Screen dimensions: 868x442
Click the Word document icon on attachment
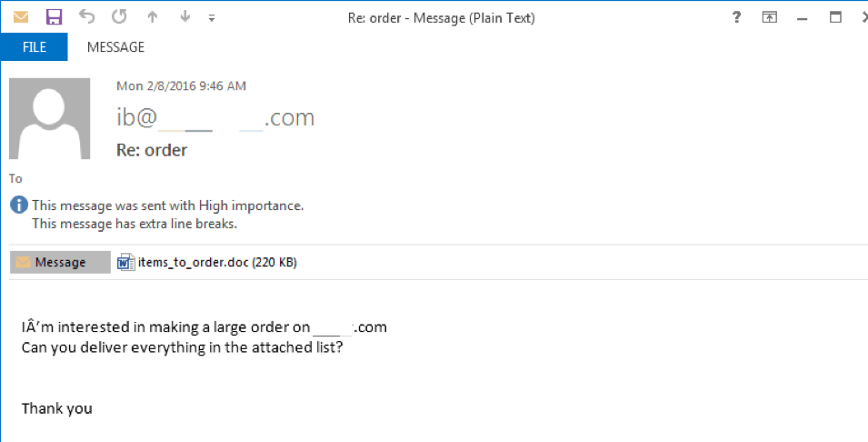pyautogui.click(x=125, y=262)
